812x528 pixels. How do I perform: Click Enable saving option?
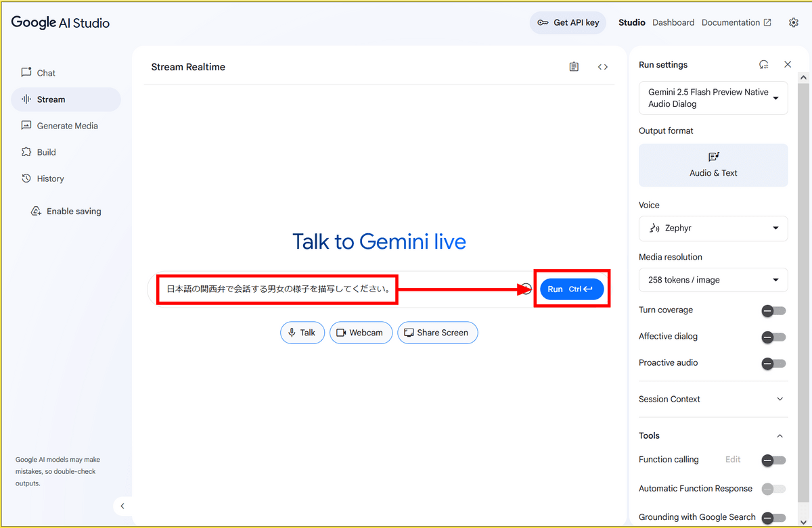coord(66,211)
